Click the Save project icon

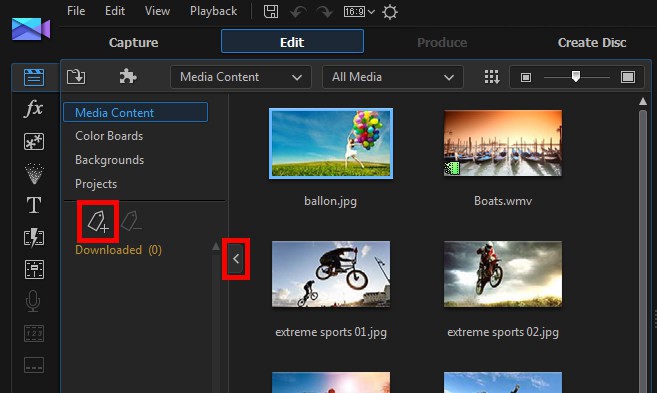271,11
